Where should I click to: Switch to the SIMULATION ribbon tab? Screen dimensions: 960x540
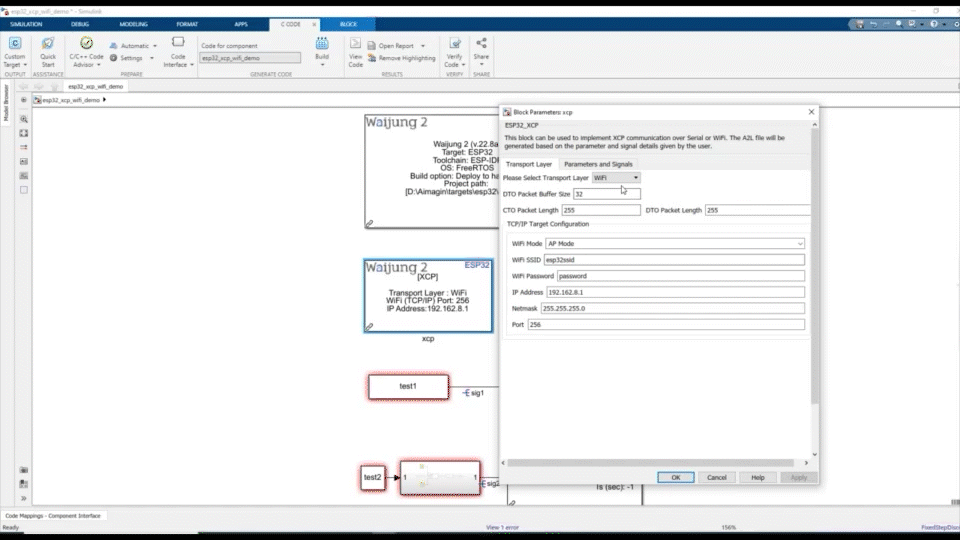[26, 24]
